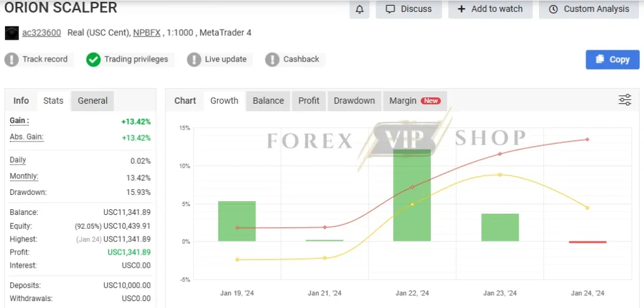Image resolution: width=644 pixels, height=308 pixels.
Task: Add system to watch list
Action: [x=491, y=9]
